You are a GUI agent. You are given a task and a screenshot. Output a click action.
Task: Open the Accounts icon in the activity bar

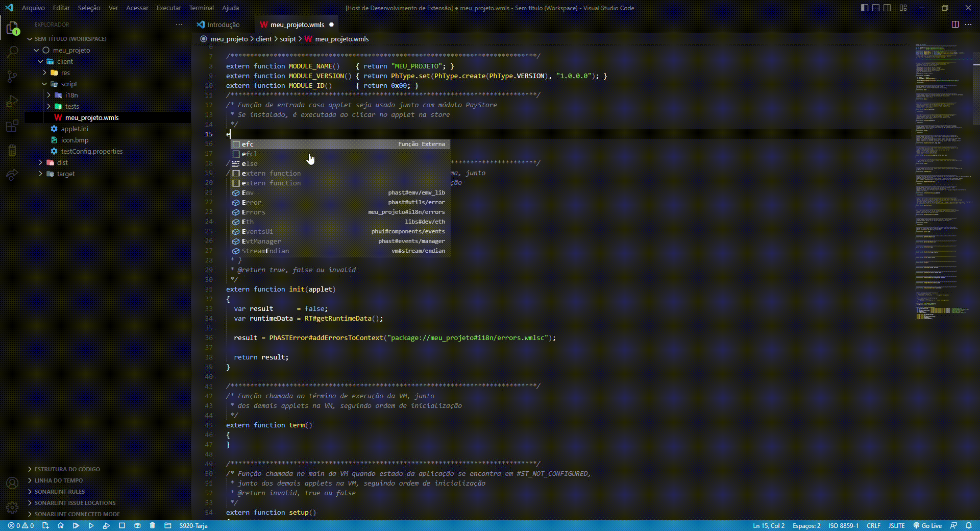11,484
